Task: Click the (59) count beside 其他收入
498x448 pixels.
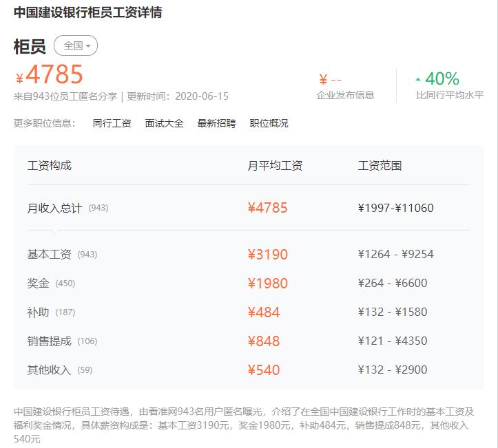Action: (85, 370)
